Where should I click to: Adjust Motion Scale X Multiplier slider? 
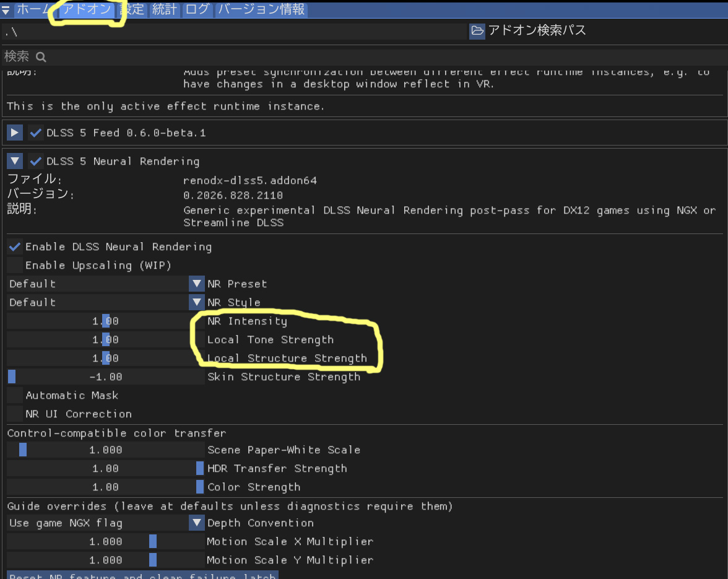click(106, 541)
